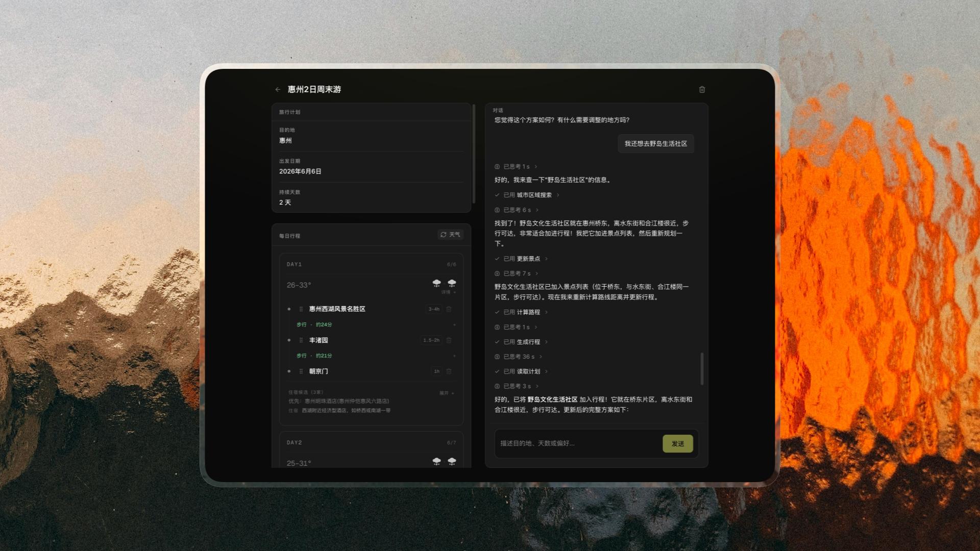The width and height of the screenshot is (980, 551).
Task: Click the 6/7 date label in DAY2
Action: point(451,442)
